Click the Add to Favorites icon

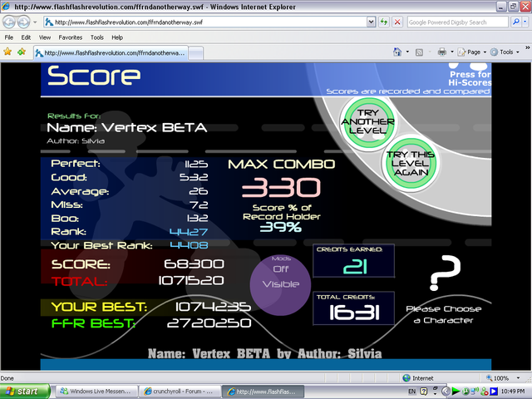coord(22,52)
